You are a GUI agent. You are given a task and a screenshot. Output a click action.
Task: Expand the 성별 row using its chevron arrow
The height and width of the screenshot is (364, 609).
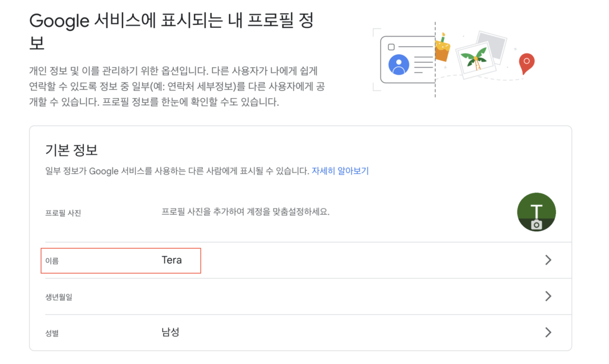coord(548,332)
